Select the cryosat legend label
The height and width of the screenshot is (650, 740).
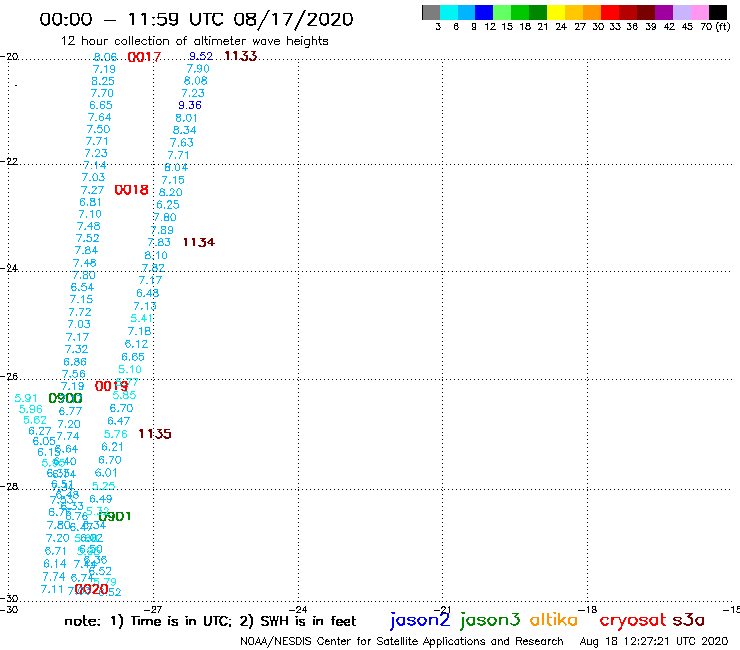[633, 620]
